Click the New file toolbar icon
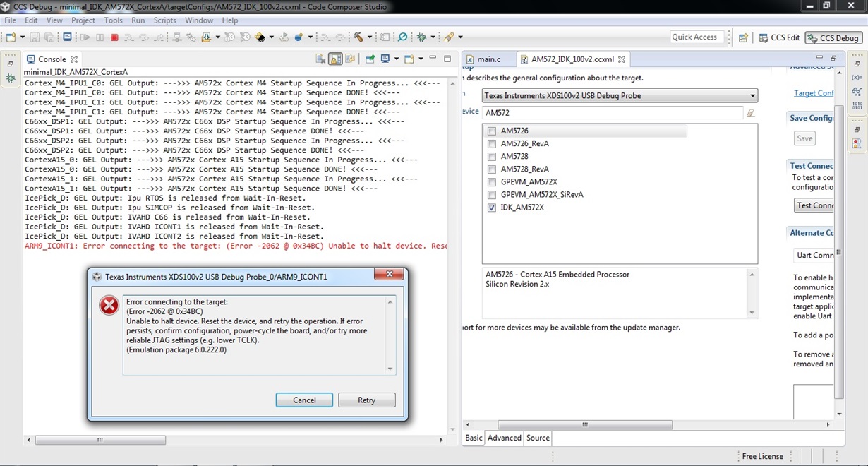Image resolution: width=868 pixels, height=466 pixels. (x=11, y=37)
